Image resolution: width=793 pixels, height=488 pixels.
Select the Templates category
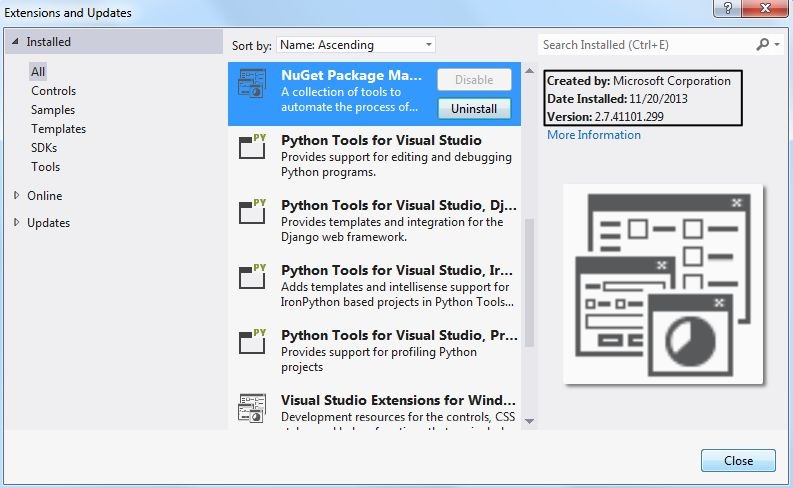pos(59,129)
